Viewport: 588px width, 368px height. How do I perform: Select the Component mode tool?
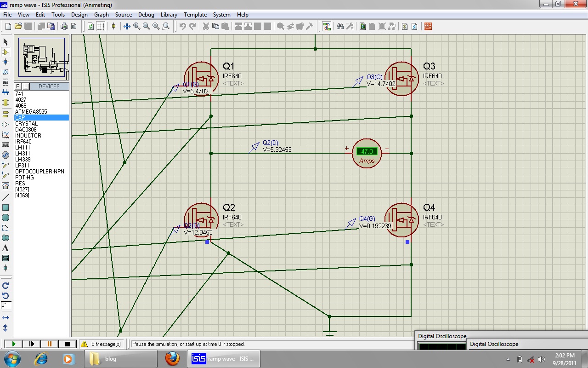click(6, 52)
